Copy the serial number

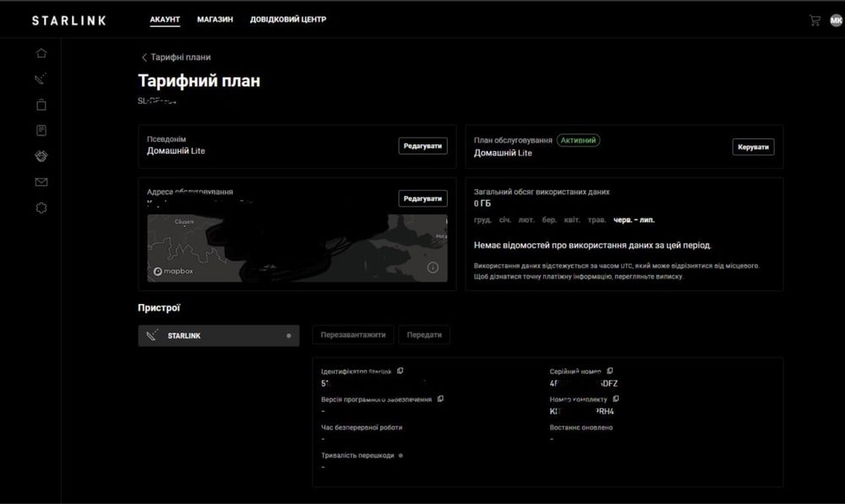[x=610, y=371]
